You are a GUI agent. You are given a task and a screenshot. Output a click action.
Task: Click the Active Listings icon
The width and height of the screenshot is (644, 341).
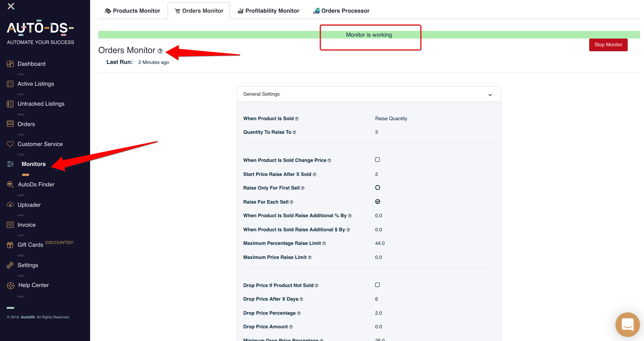click(x=10, y=84)
